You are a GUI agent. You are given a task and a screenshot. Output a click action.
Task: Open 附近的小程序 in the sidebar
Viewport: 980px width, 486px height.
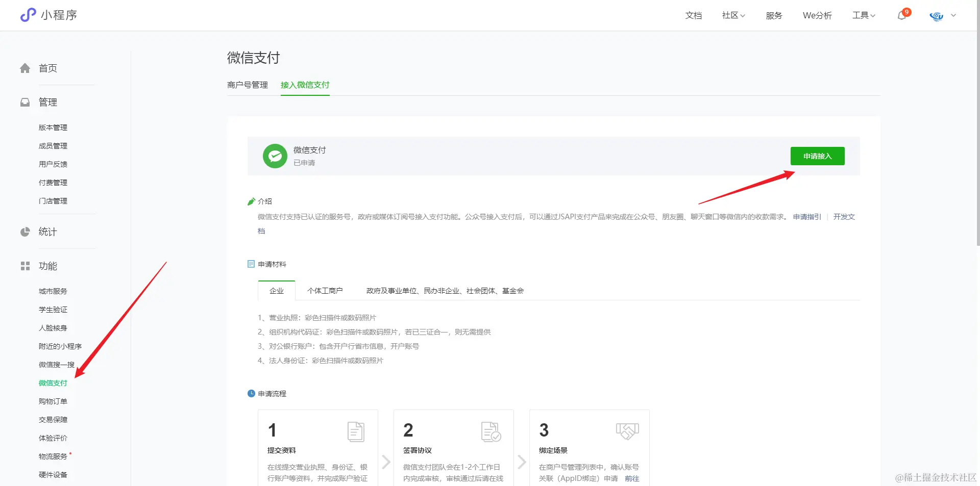click(60, 346)
